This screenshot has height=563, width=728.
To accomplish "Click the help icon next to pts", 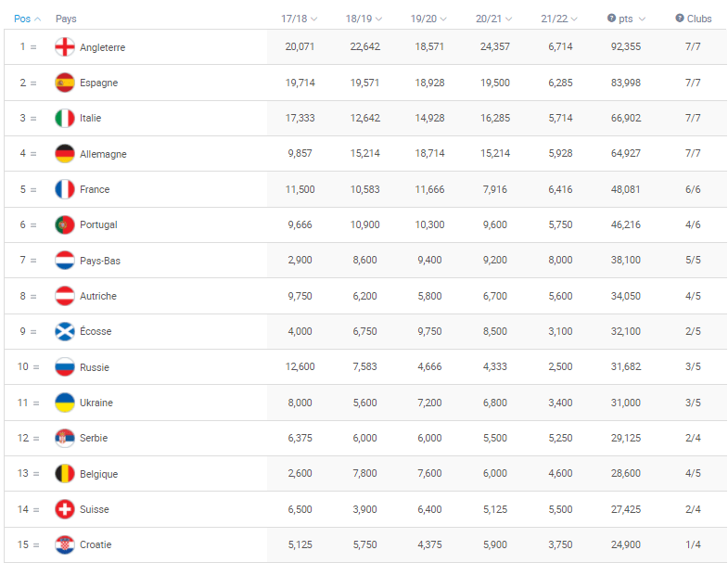I will point(611,19).
